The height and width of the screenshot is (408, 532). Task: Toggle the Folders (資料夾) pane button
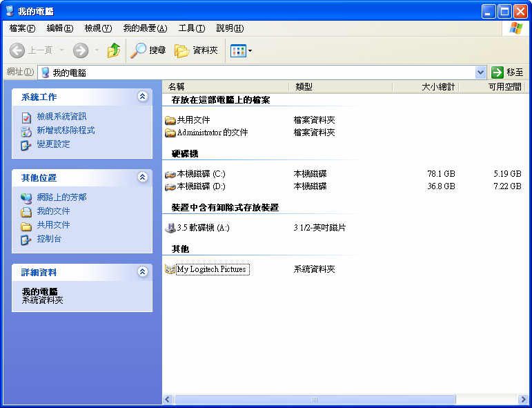196,50
